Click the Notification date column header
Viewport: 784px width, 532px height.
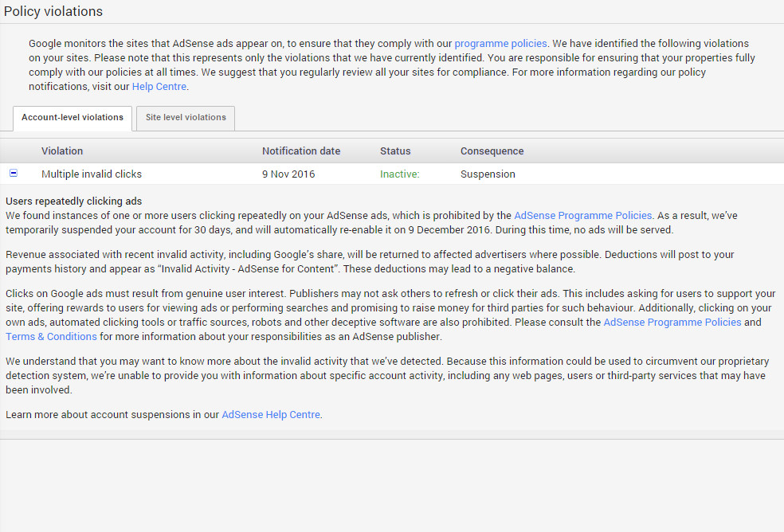301,151
